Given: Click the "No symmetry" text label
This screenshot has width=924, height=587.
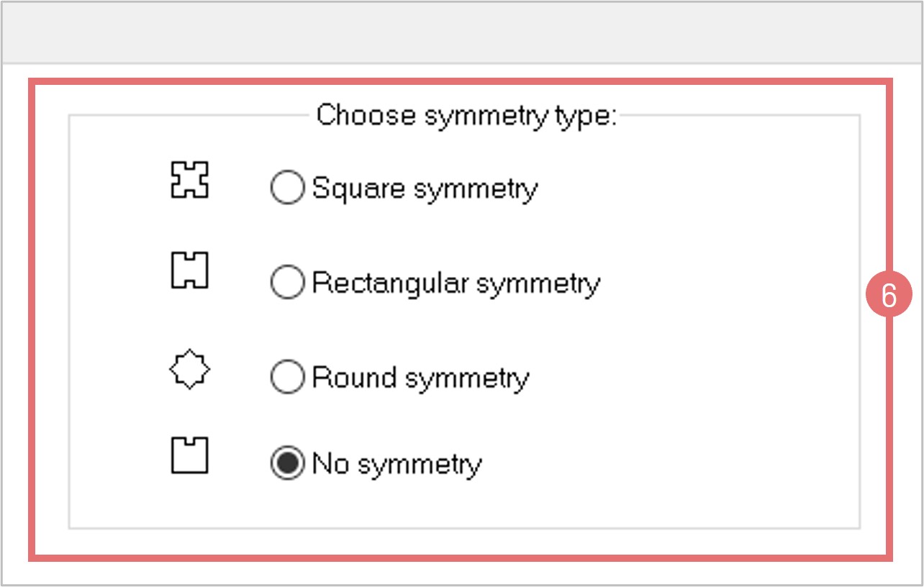Looking at the screenshot, I should pos(397,464).
